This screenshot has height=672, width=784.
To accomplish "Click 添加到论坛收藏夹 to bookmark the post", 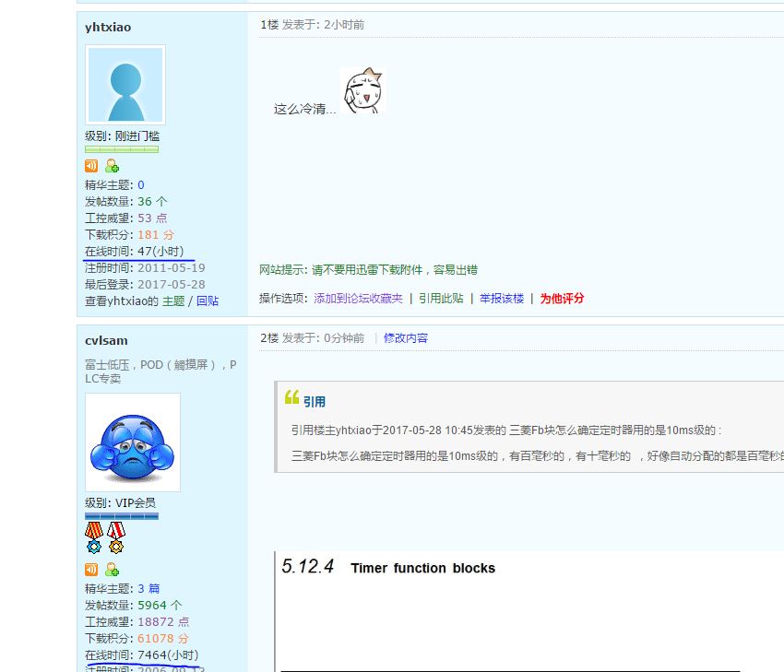I will pyautogui.click(x=358, y=299).
